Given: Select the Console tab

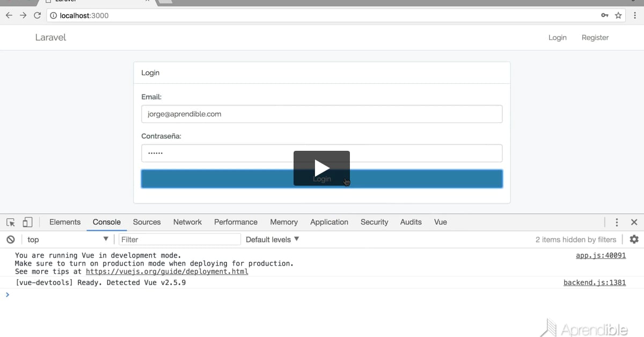Looking at the screenshot, I should point(107,222).
